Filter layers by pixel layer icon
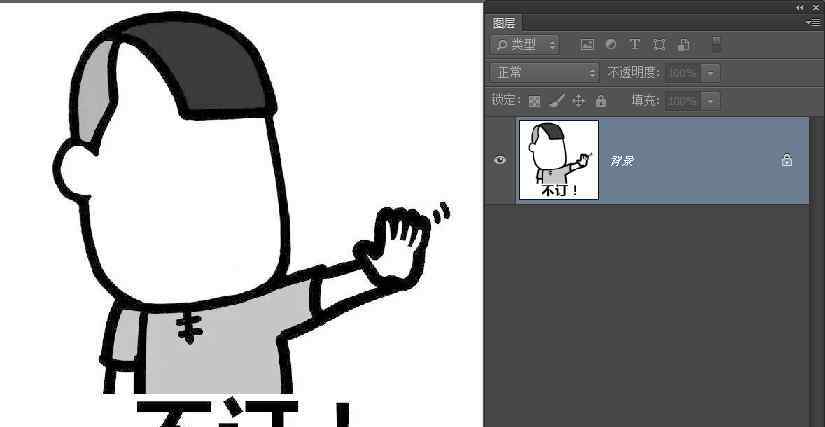 click(587, 45)
